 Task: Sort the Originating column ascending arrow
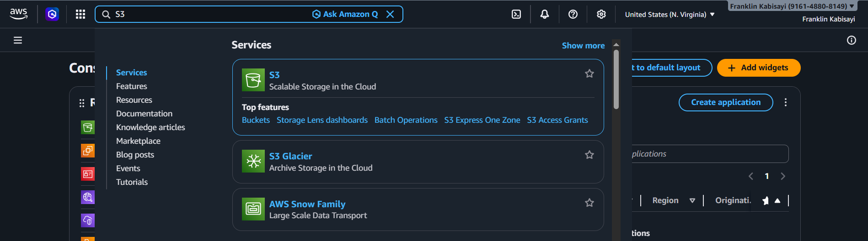777,200
